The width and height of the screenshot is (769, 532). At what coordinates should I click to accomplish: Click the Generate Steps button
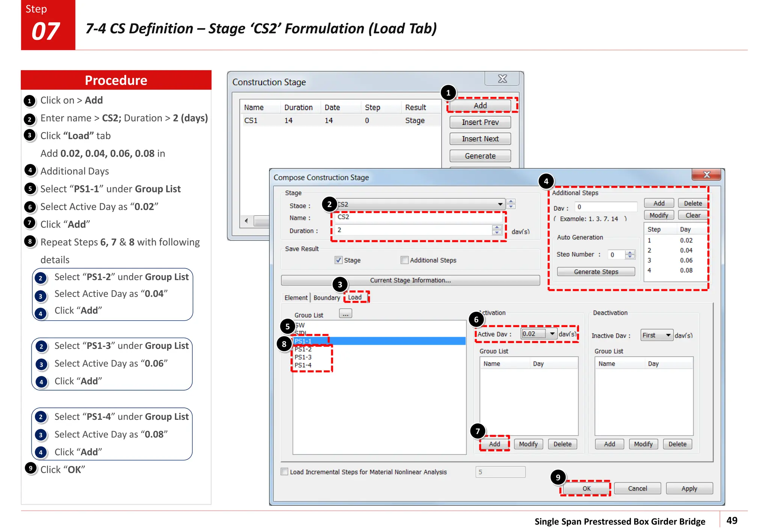[x=596, y=272]
